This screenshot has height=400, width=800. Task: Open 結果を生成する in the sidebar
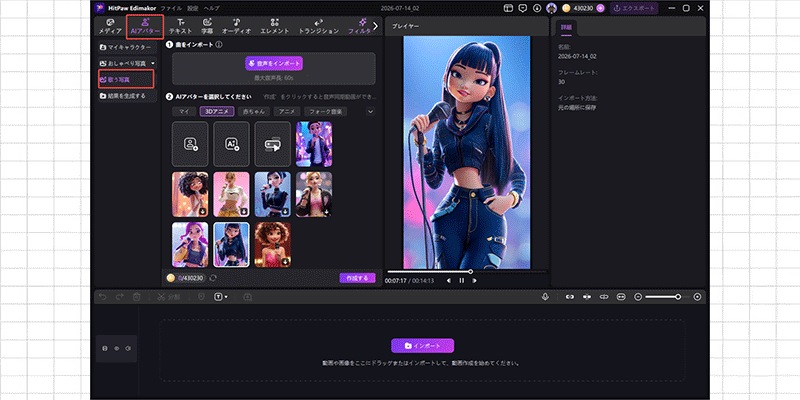(x=127, y=96)
